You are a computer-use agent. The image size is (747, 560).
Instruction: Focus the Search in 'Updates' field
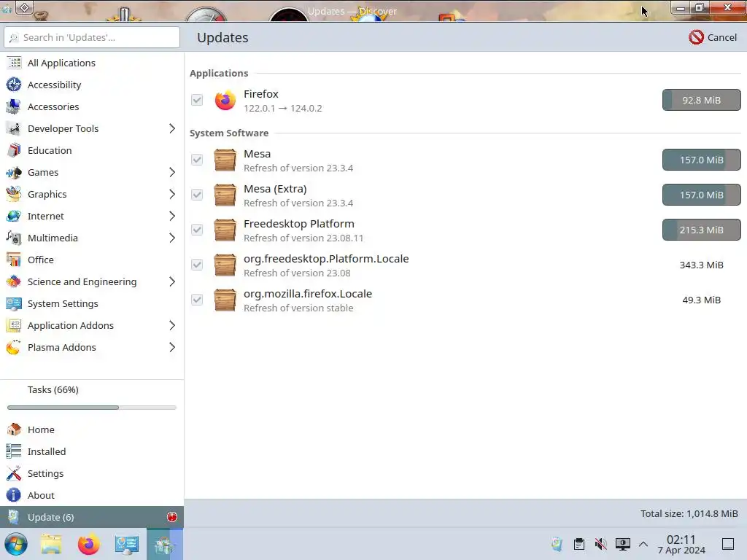92,37
